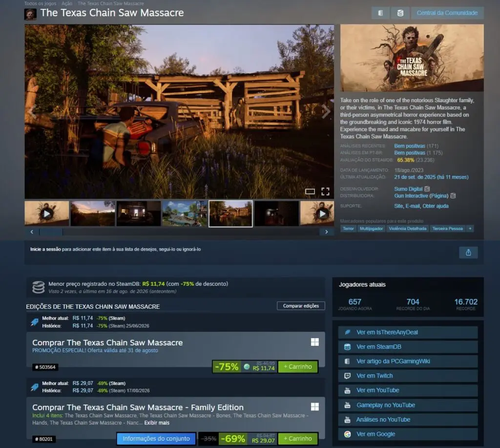This screenshot has width=500, height=448.
Task: Click the thumbnail strip scrollbar handle
Action: 51,232
